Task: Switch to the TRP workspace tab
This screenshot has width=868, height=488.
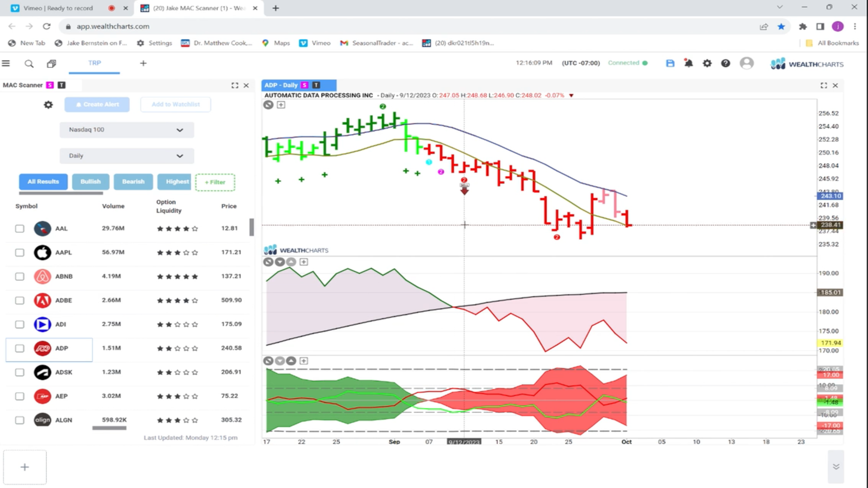Action: [x=94, y=63]
